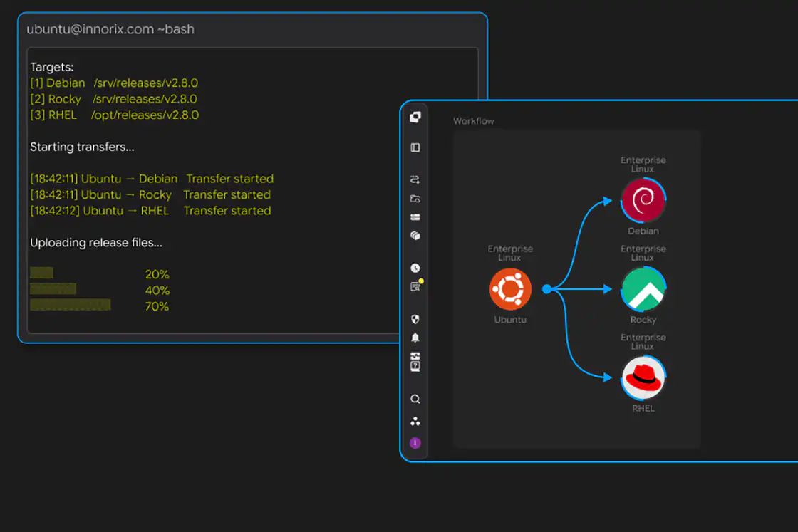Viewport: 798px width, 532px height.
Task: Click the Ubuntu → Rocky transfer log line
Action: [150, 195]
